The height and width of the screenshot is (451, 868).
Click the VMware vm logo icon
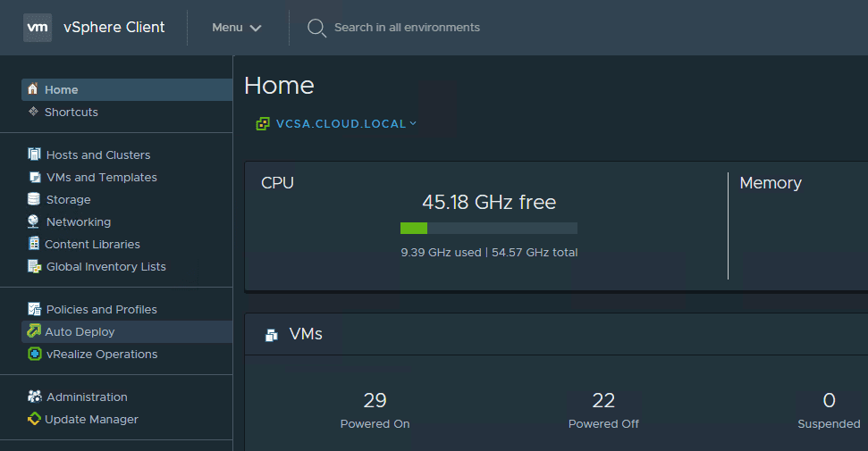coord(38,27)
